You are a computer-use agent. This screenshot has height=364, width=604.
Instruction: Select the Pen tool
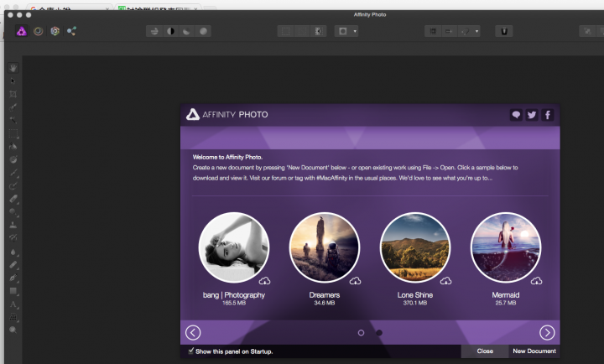coord(13,278)
